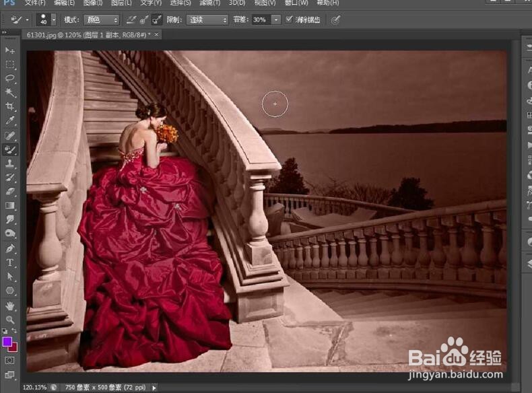Select the Crop tool
532x393 pixels.
pos(10,106)
